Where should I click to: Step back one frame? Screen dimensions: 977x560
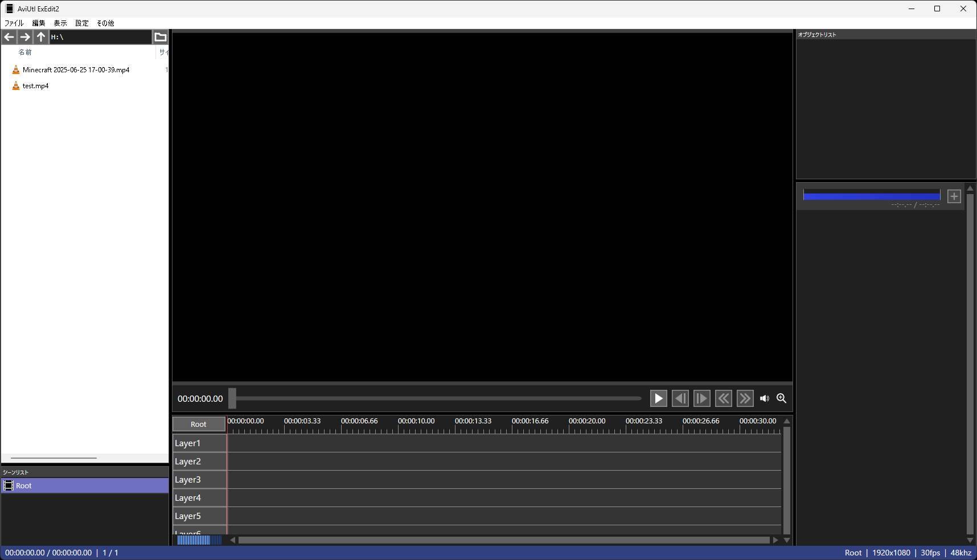(x=680, y=398)
